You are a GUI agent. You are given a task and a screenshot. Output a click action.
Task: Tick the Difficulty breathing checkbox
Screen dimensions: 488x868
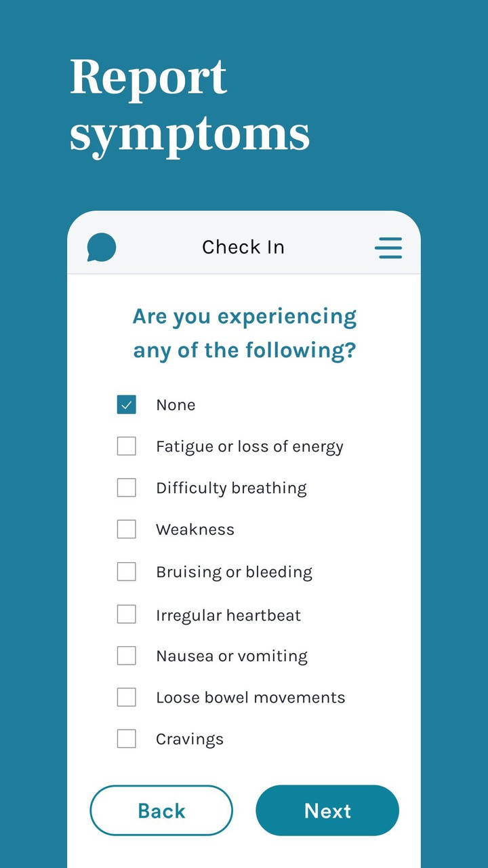click(127, 488)
